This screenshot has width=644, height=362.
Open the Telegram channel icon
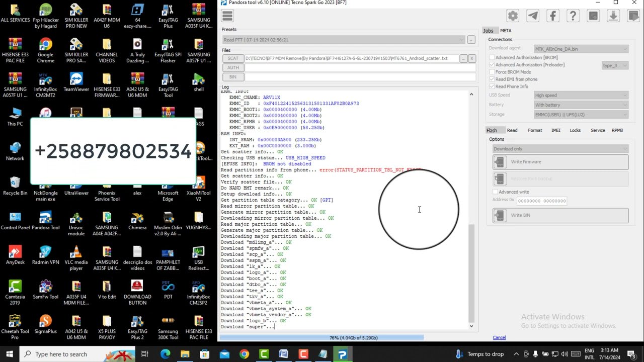click(x=533, y=16)
